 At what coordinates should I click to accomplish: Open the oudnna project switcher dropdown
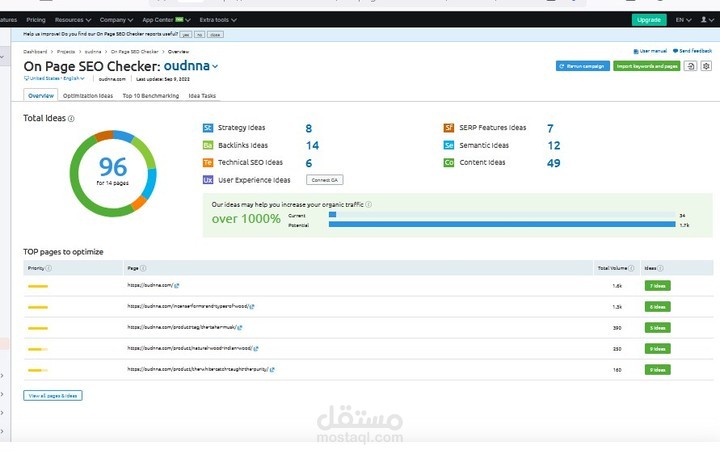point(191,66)
